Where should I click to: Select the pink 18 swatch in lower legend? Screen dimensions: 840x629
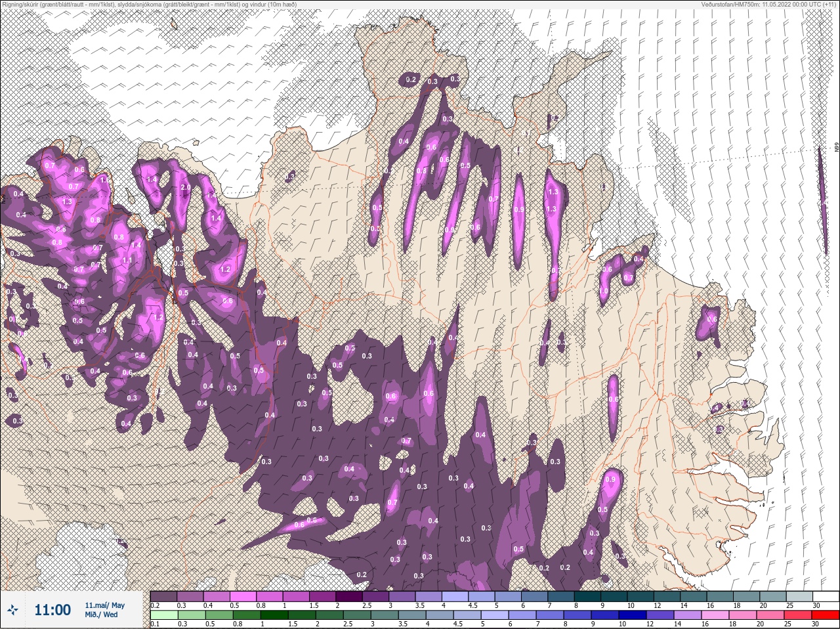click(x=744, y=615)
